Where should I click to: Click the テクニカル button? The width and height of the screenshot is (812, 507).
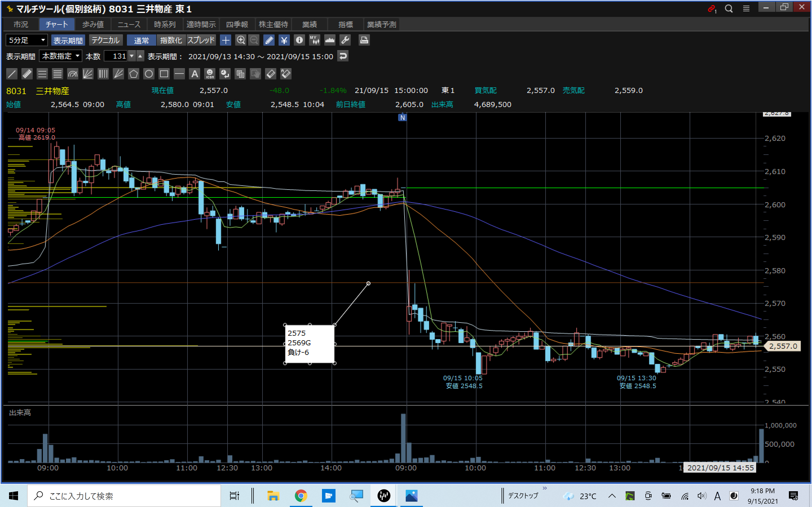(x=105, y=40)
